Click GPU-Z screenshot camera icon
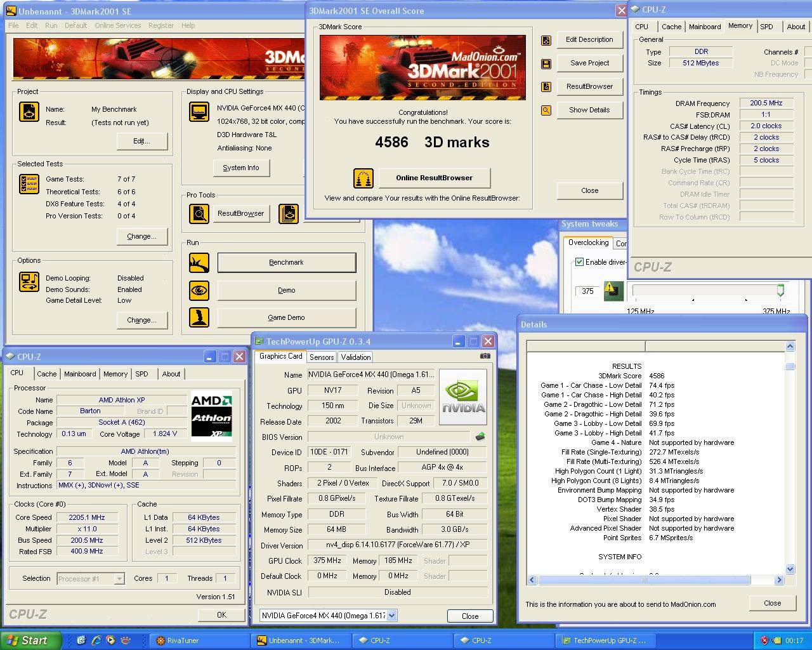812x650 pixels. (x=485, y=355)
